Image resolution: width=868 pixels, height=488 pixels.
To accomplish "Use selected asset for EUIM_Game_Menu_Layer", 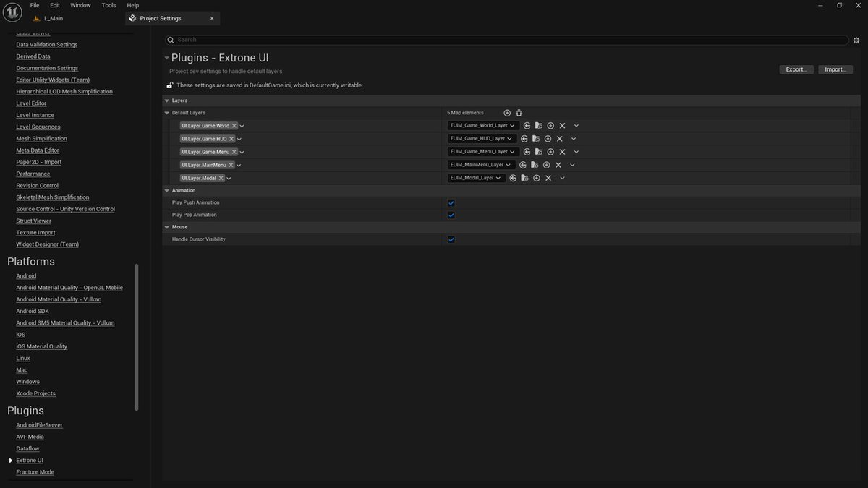I will point(527,152).
